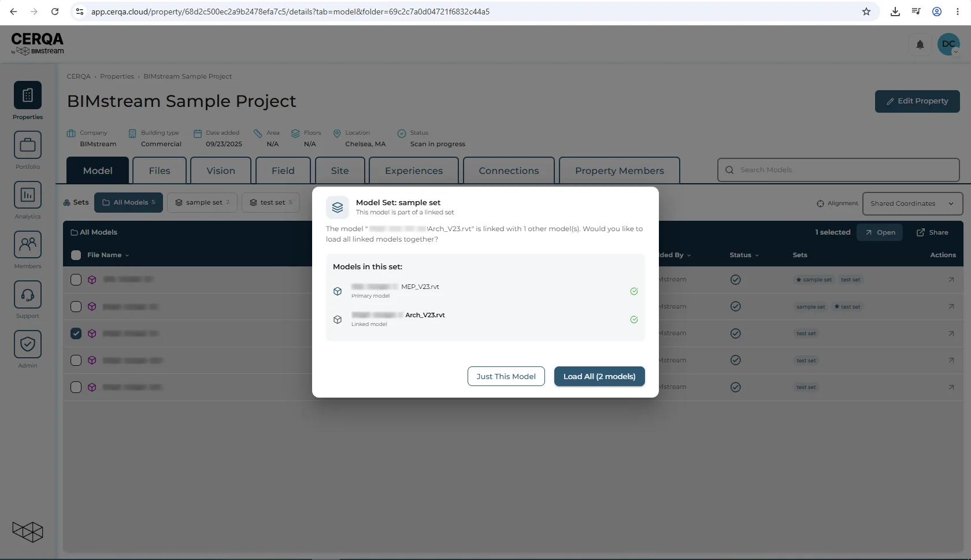Click the browser downloads icon
The height and width of the screenshot is (560, 971).
pos(895,12)
